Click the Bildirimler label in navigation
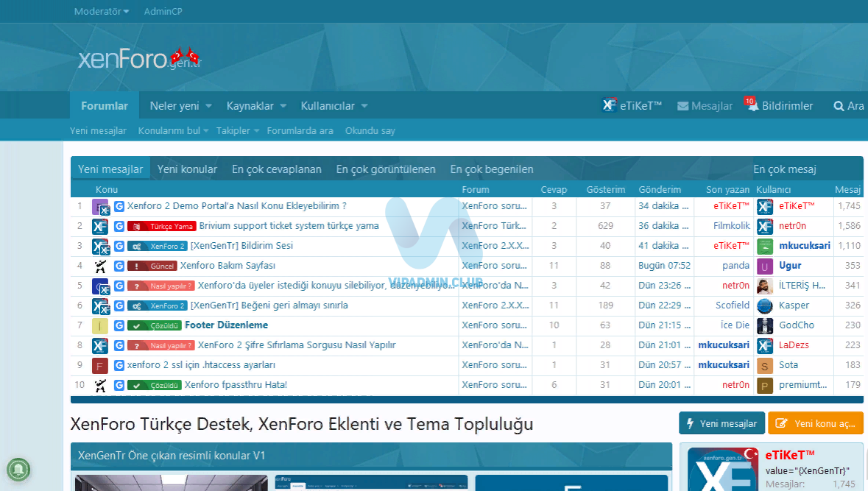The width and height of the screenshot is (868, 491). point(787,106)
